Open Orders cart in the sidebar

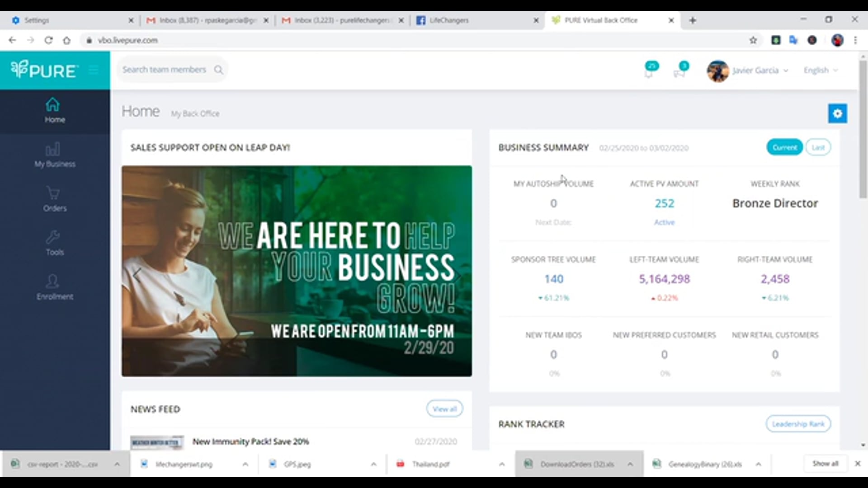pyautogui.click(x=55, y=199)
